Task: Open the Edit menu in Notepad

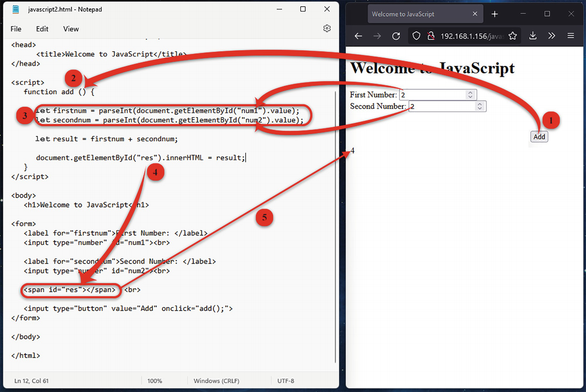Action: coord(42,29)
